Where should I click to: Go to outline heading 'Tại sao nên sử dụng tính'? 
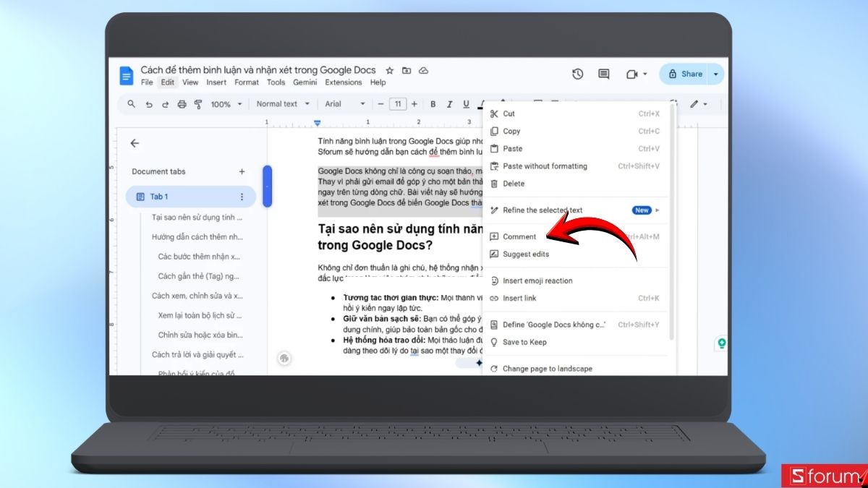[x=197, y=217]
